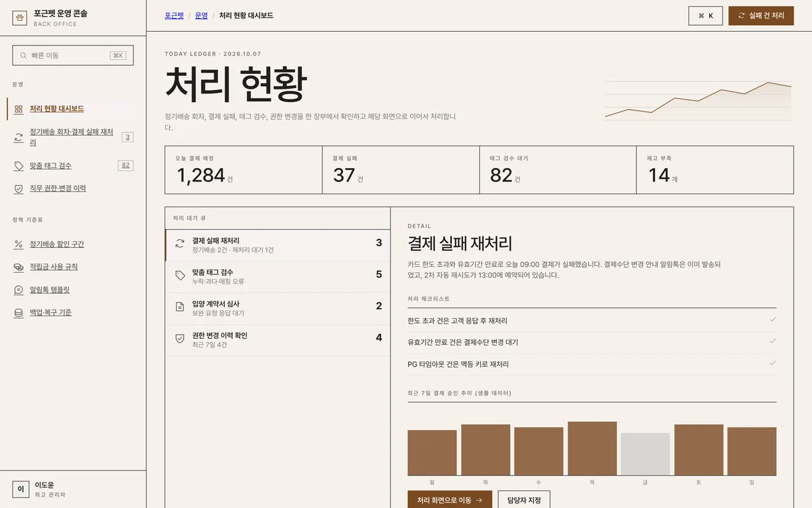The width and height of the screenshot is (812, 508).
Task: Click the shield icon beside 직무 권한·변경 이력
Action: point(18,189)
